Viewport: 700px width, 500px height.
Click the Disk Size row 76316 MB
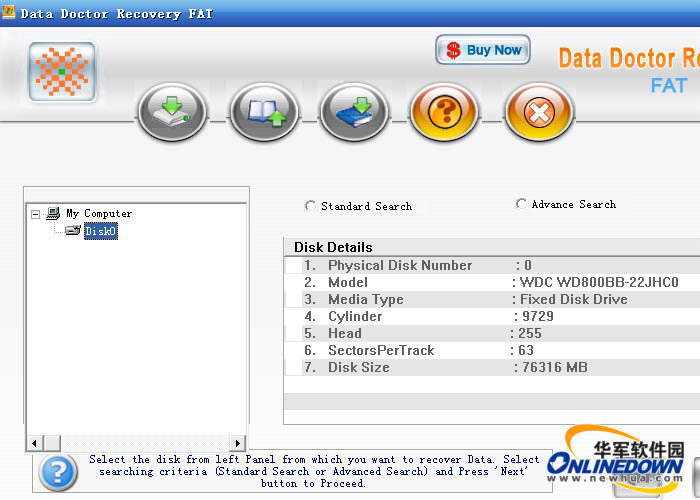(x=492, y=367)
